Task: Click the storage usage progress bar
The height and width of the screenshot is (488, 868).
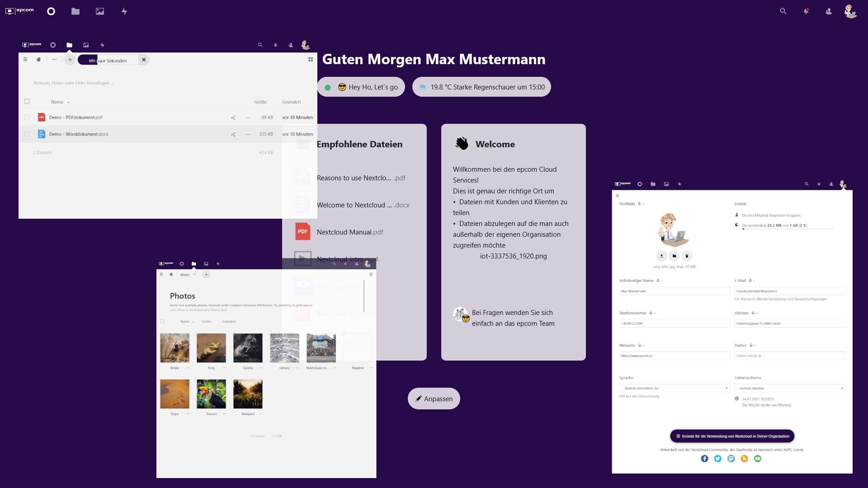Action: (x=788, y=229)
